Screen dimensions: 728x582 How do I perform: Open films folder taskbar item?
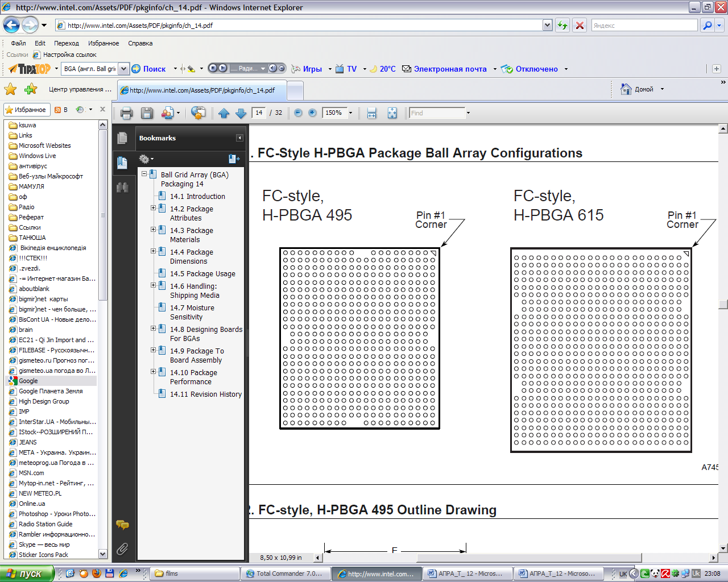click(x=195, y=573)
